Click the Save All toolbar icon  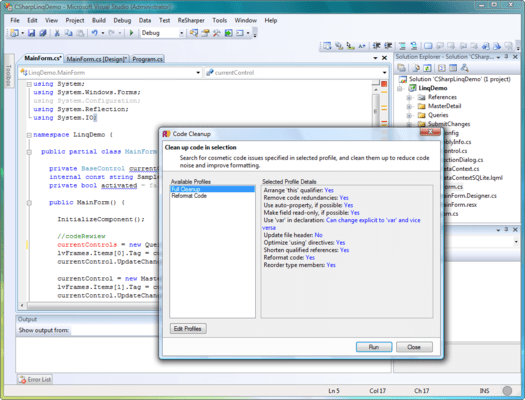coord(43,33)
